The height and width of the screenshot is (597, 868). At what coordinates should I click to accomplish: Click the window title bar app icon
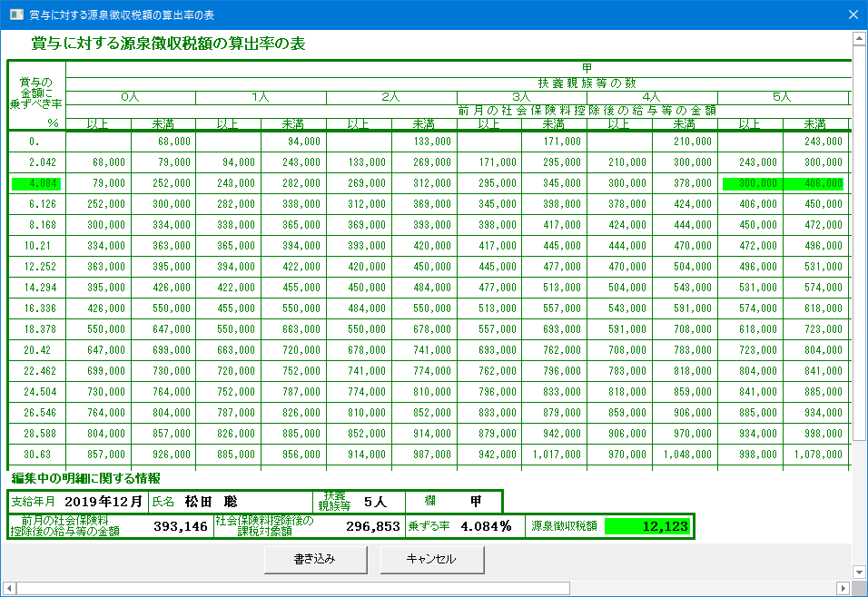point(16,15)
